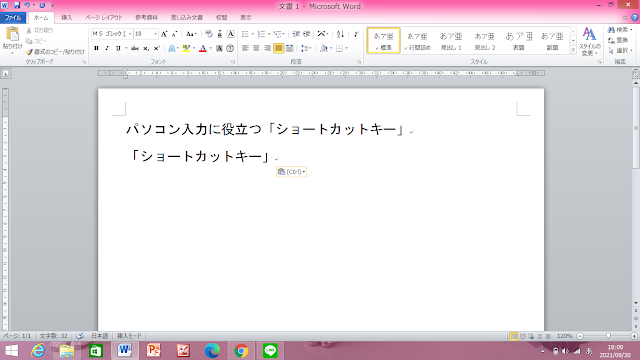Increase font size with the large A button
Image resolution: width=640 pixels, height=360 pixels.
164,34
